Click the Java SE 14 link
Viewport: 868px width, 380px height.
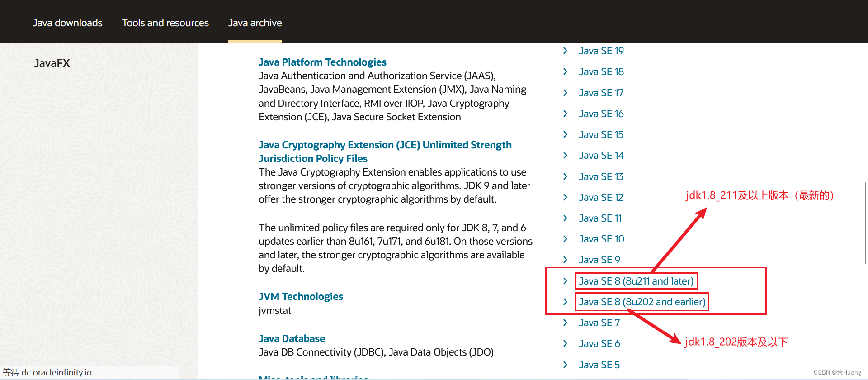pos(601,155)
